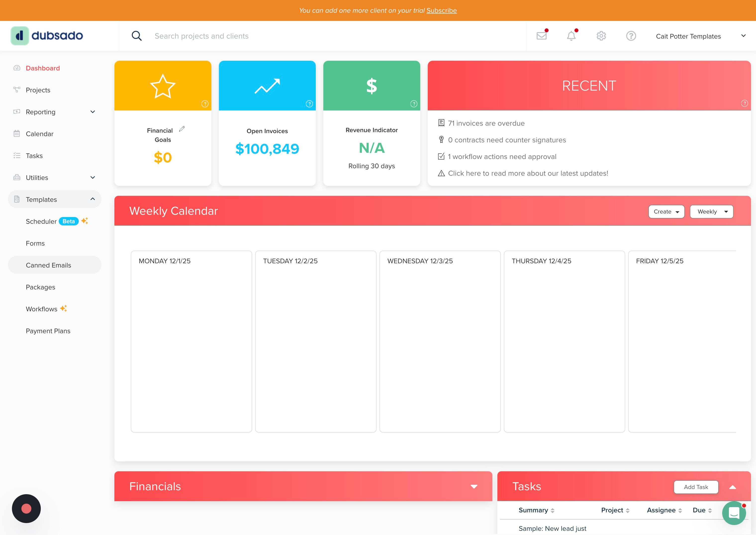Click the Subscribe link in banner
Screen dimensions: 756x535
(442, 10)
